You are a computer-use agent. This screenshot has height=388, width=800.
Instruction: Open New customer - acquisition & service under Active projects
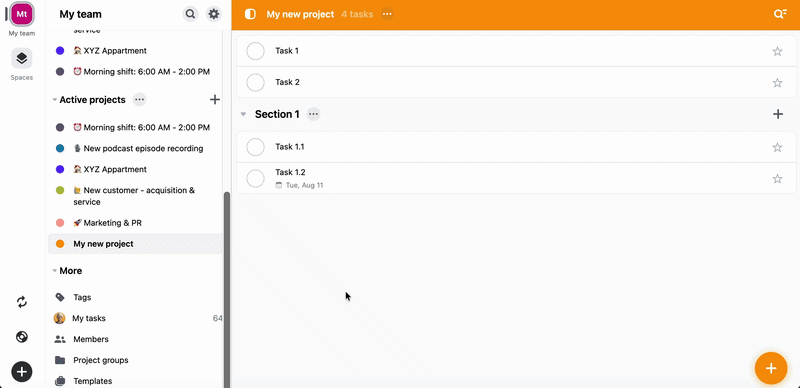pyautogui.click(x=135, y=196)
